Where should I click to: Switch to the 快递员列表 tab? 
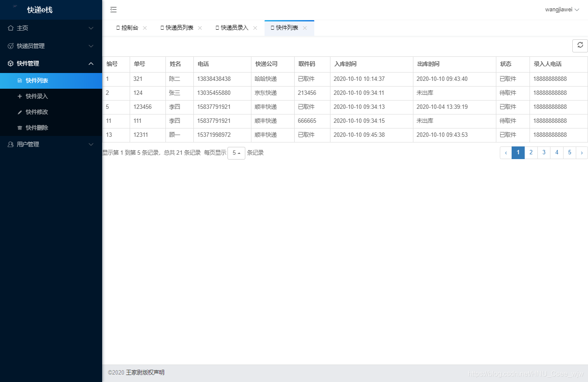point(179,28)
